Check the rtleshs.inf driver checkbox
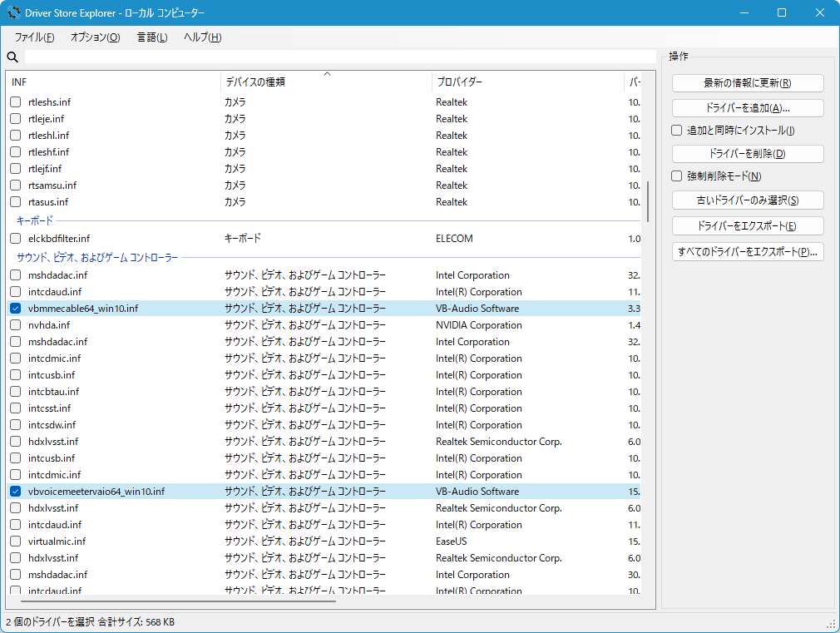Screen dimensions: 840x633 (16, 101)
